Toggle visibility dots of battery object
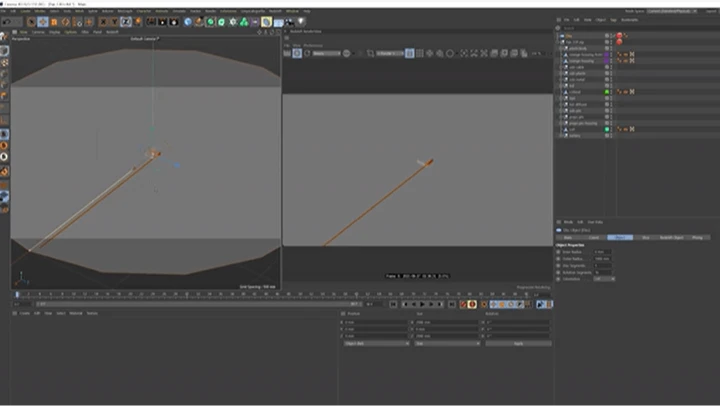The width and height of the screenshot is (720, 406). [612, 135]
